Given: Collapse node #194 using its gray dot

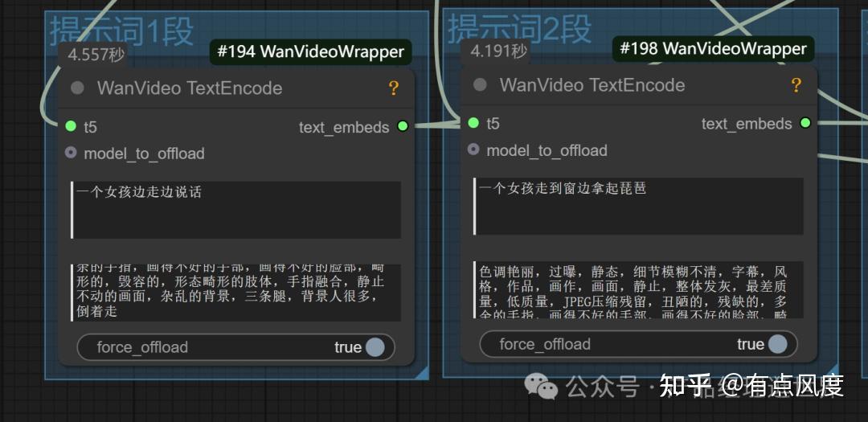Looking at the screenshot, I should [x=77, y=88].
